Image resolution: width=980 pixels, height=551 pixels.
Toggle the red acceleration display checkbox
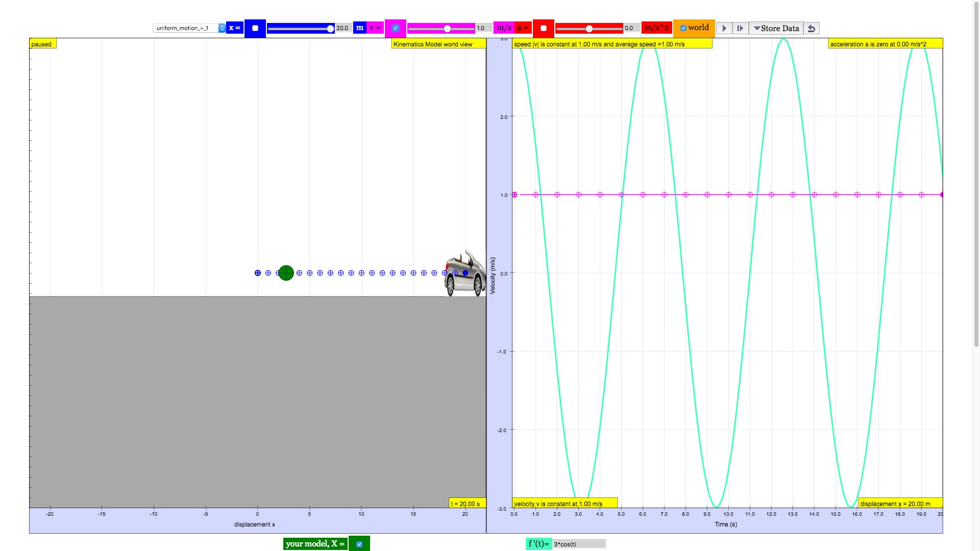click(x=544, y=28)
